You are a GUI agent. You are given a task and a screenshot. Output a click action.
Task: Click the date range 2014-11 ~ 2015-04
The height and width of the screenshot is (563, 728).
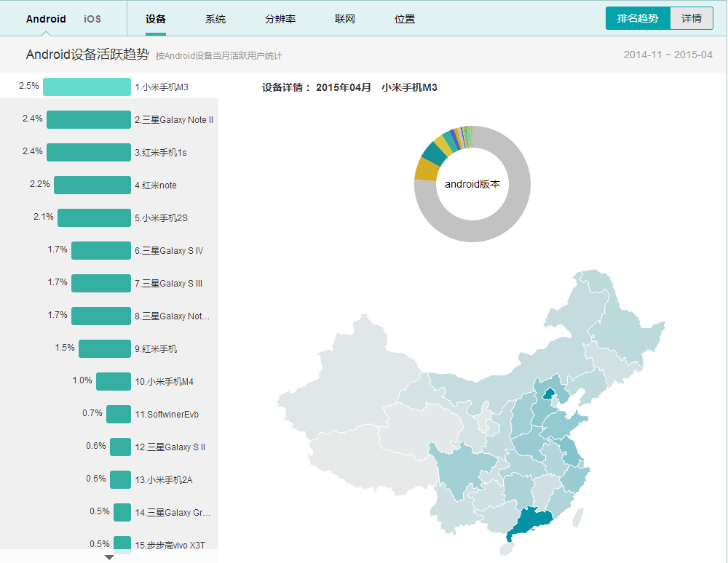coord(668,55)
